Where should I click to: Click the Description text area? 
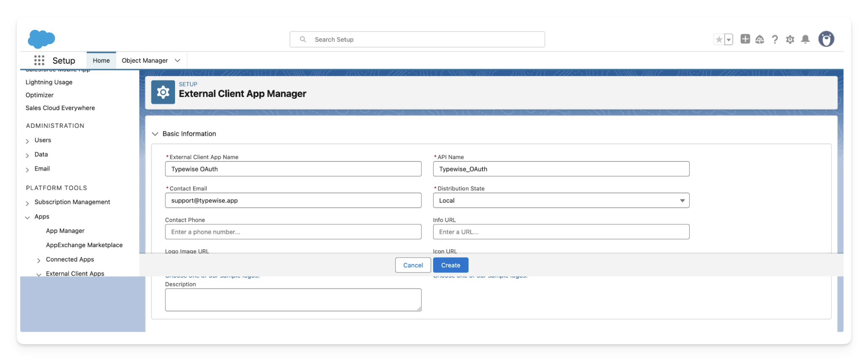tap(293, 300)
